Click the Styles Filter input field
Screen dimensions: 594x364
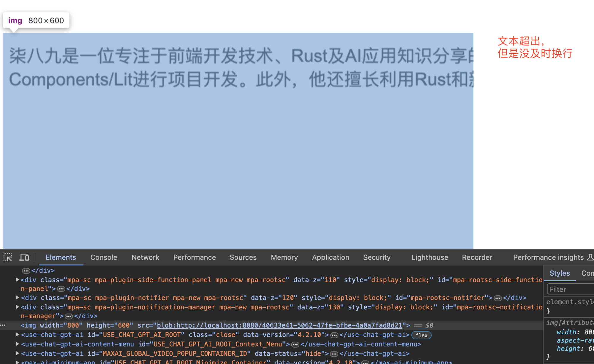tap(570, 289)
